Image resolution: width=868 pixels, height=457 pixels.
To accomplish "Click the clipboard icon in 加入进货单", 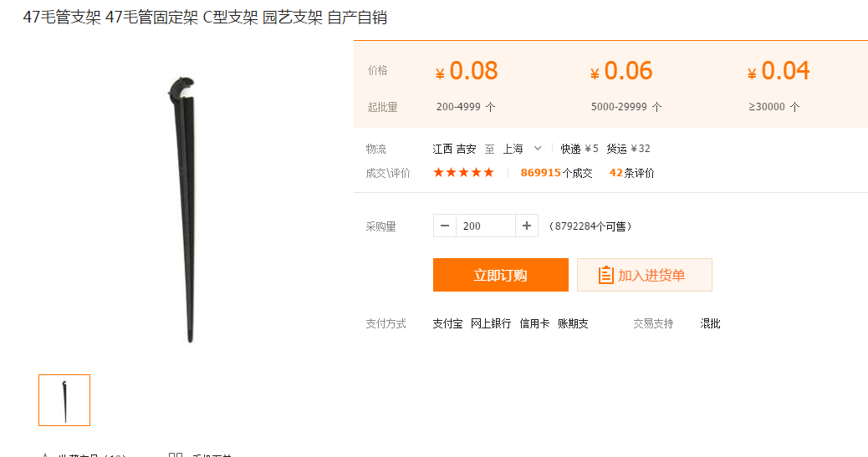I will click(x=606, y=275).
